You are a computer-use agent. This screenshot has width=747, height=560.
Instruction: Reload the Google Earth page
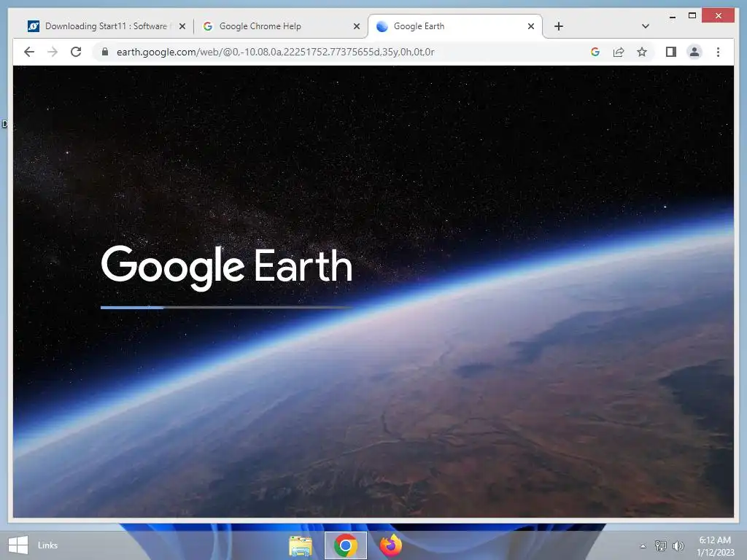pos(76,52)
